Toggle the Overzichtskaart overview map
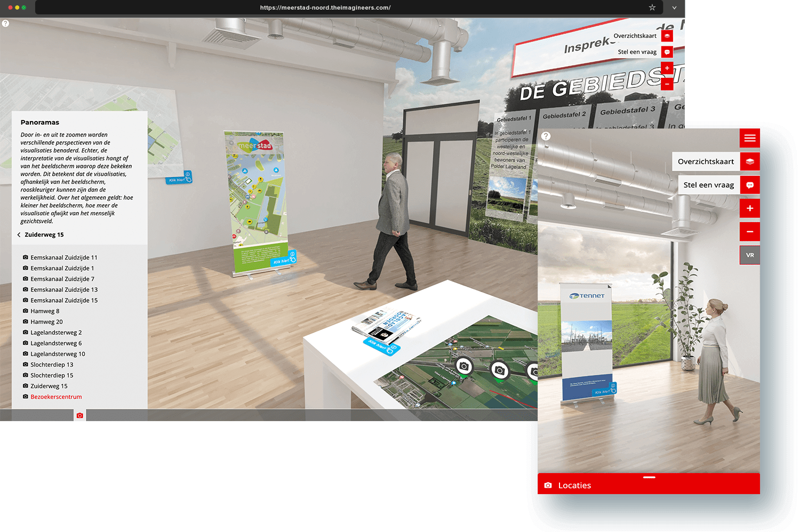The image size is (799, 532). 706,161
